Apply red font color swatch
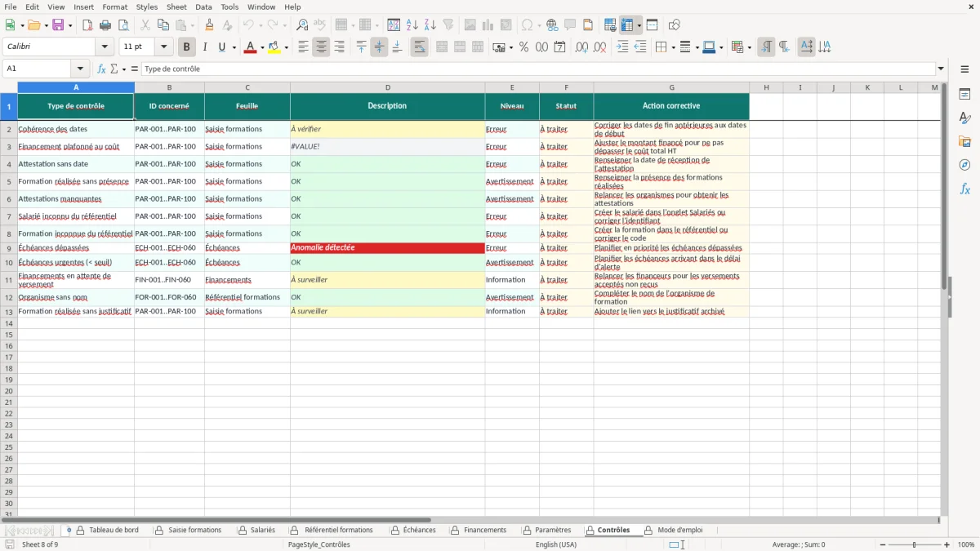The height and width of the screenshot is (551, 980). point(250,47)
